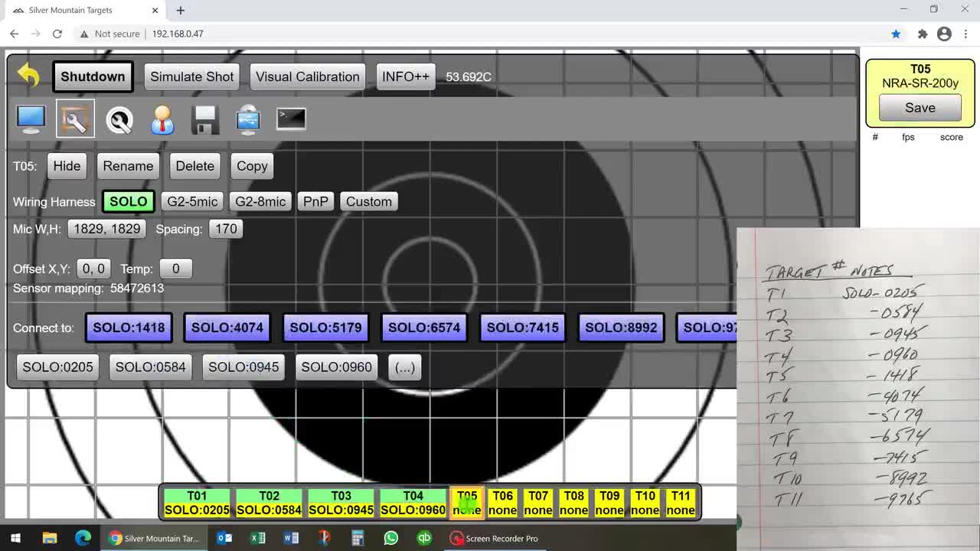The height and width of the screenshot is (551, 980).
Task: Open File Explorer from taskbar
Action: 50,539
